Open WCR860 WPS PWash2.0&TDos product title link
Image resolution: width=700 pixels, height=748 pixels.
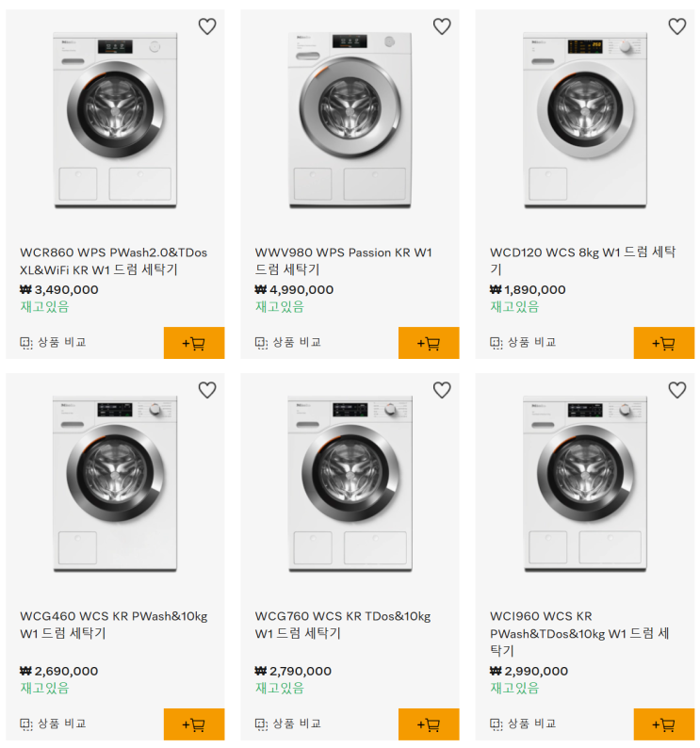(113, 261)
